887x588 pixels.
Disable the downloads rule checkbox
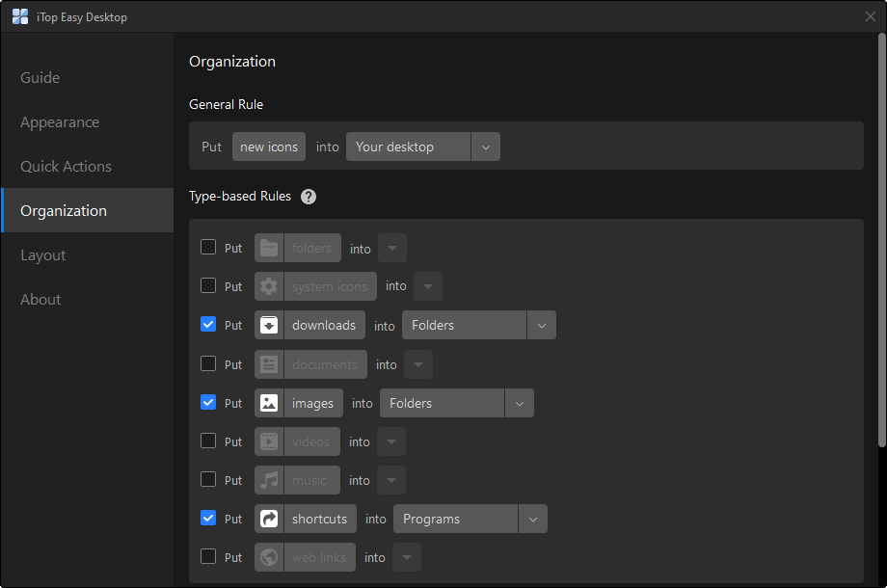208,324
